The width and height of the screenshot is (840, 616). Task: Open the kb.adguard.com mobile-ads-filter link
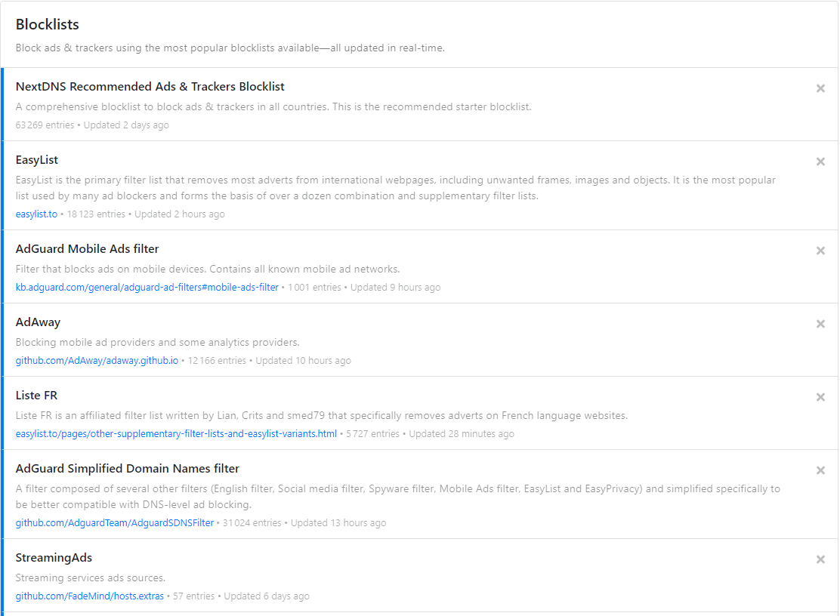click(147, 288)
